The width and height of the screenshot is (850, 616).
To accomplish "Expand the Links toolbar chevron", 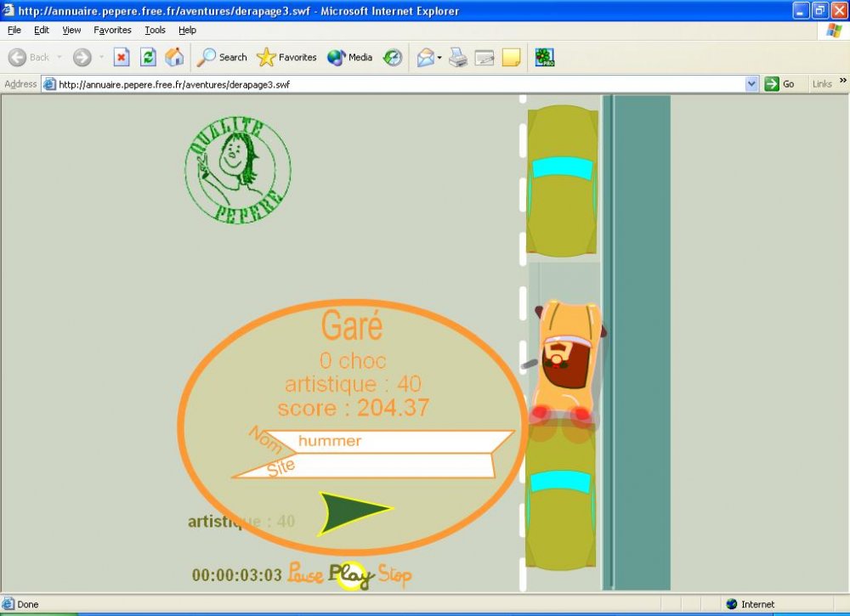I will pos(843,81).
